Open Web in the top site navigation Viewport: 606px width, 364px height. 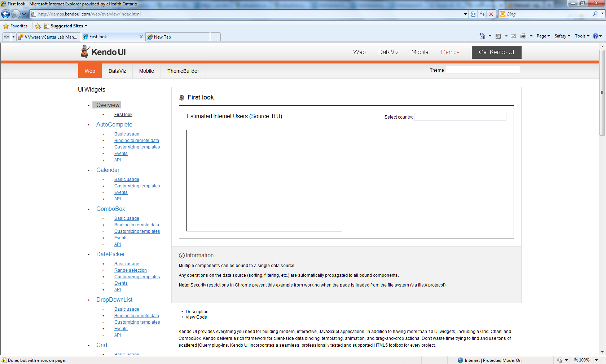click(x=359, y=52)
